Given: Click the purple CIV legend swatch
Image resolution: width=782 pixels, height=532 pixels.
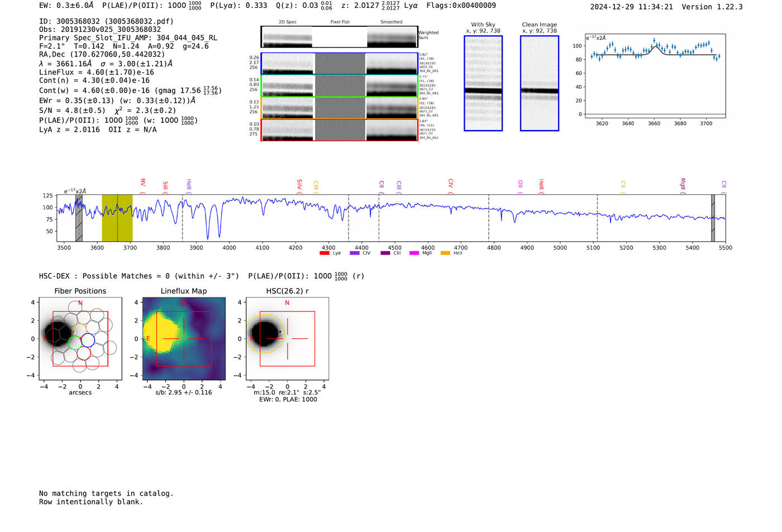Looking at the screenshot, I should click(354, 253).
